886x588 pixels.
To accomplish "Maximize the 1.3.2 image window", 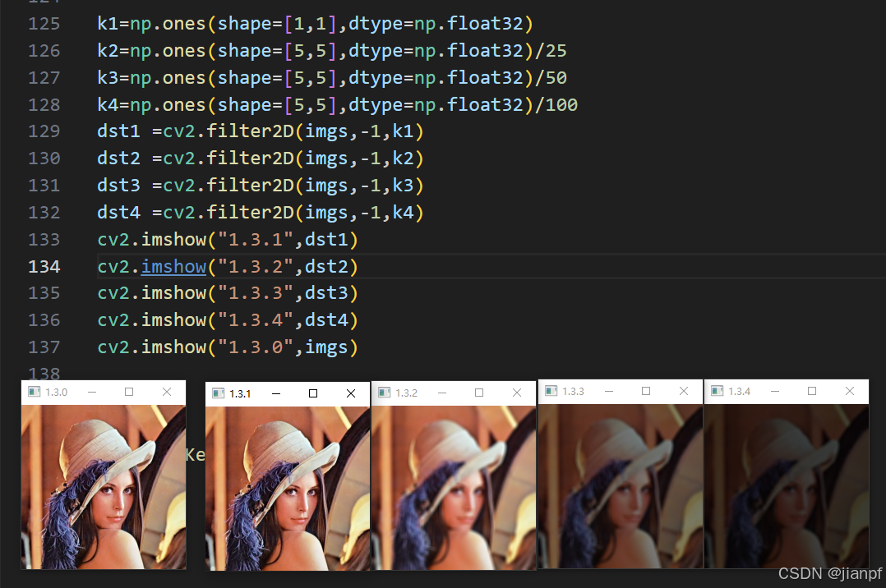I will [479, 393].
